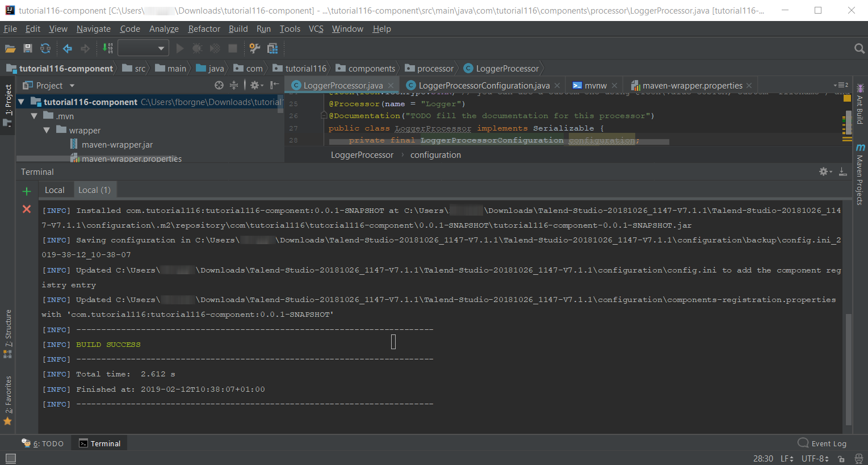Toggle the read-only lock icon in status bar
This screenshot has width=868, height=465.
841,459
